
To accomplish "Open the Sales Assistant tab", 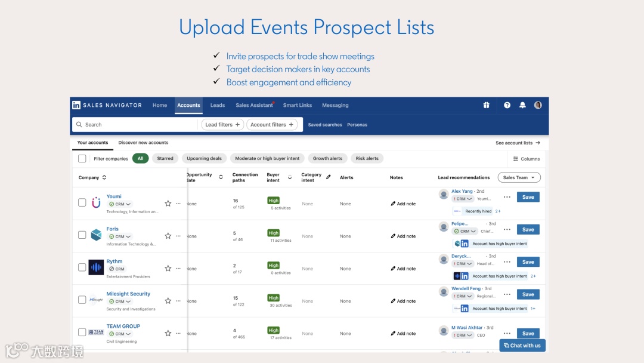I will pyautogui.click(x=254, y=105).
